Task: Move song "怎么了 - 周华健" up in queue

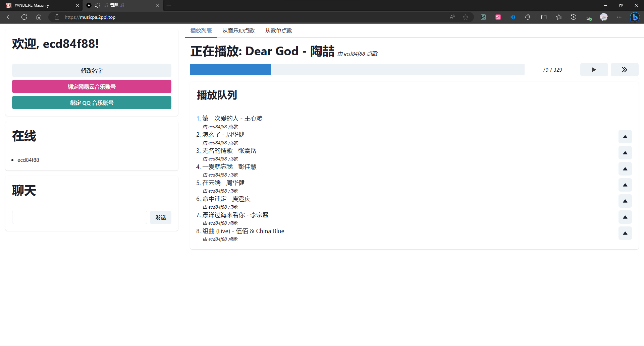Action: (625, 137)
